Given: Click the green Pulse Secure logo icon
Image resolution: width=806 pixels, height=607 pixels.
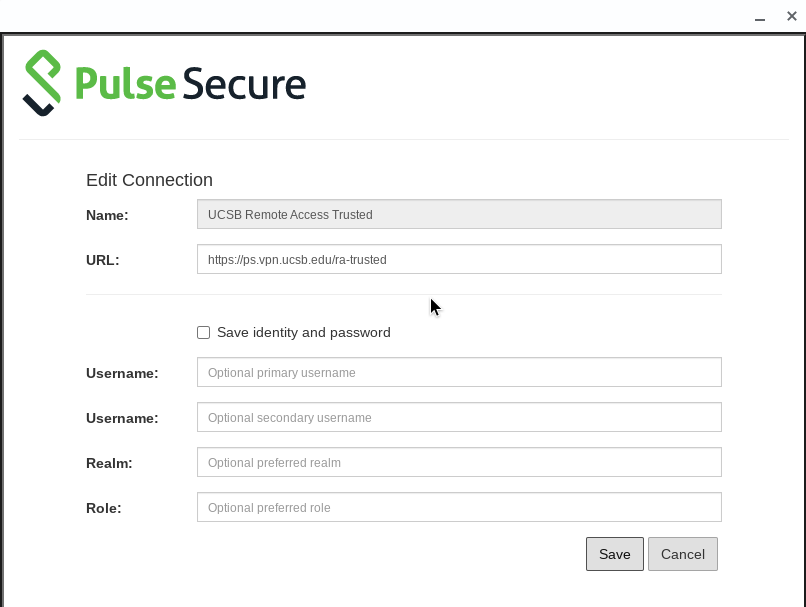Looking at the screenshot, I should (x=43, y=83).
